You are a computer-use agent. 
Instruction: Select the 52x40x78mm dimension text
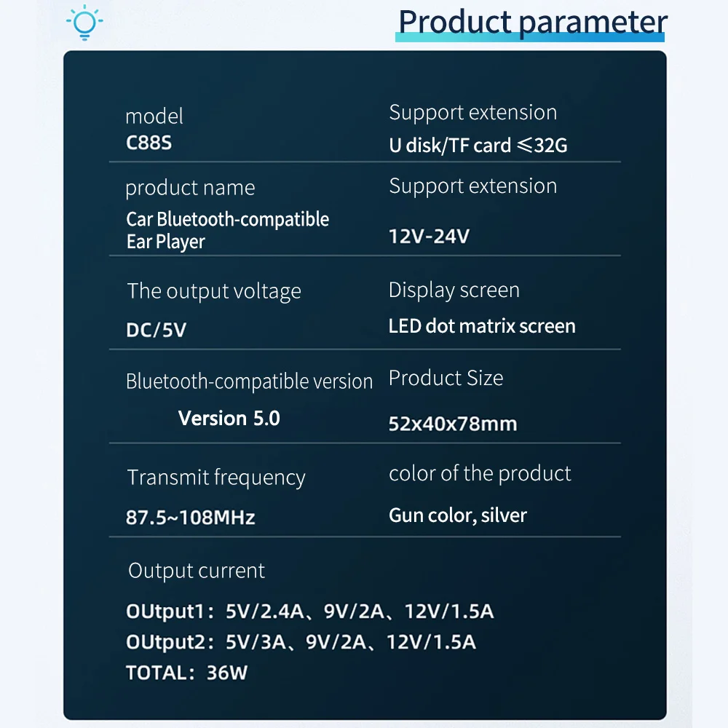pyautogui.click(x=453, y=424)
